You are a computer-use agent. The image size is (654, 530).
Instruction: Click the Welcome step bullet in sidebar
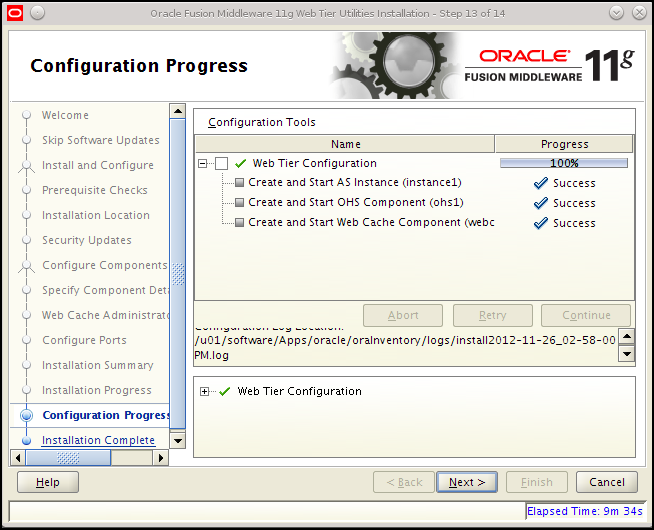click(27, 115)
